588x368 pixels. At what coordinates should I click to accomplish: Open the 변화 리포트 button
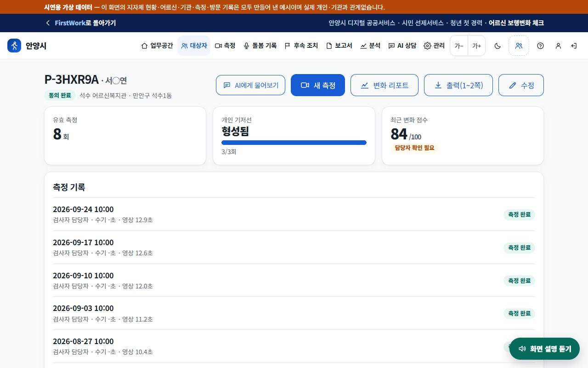(384, 85)
